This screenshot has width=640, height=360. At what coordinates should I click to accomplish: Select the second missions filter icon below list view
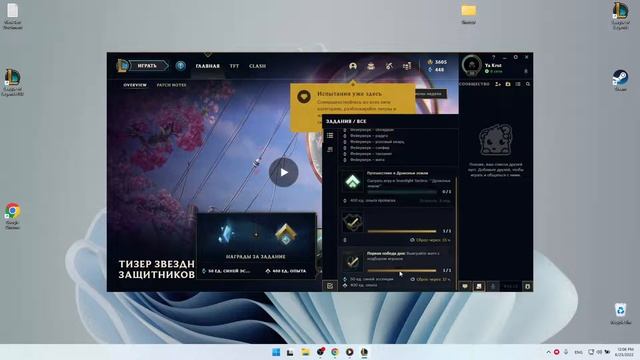click(x=330, y=149)
